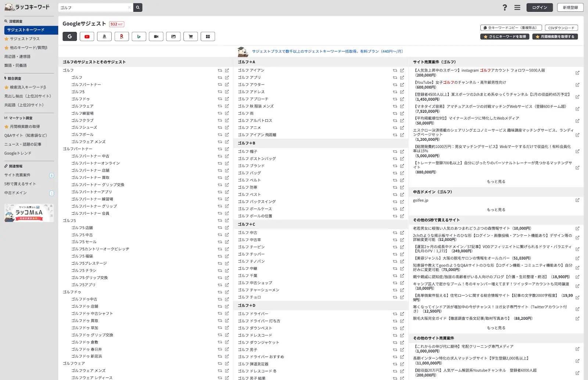Click the grid all-sources icon
588x380 pixels.
pyautogui.click(x=208, y=36)
